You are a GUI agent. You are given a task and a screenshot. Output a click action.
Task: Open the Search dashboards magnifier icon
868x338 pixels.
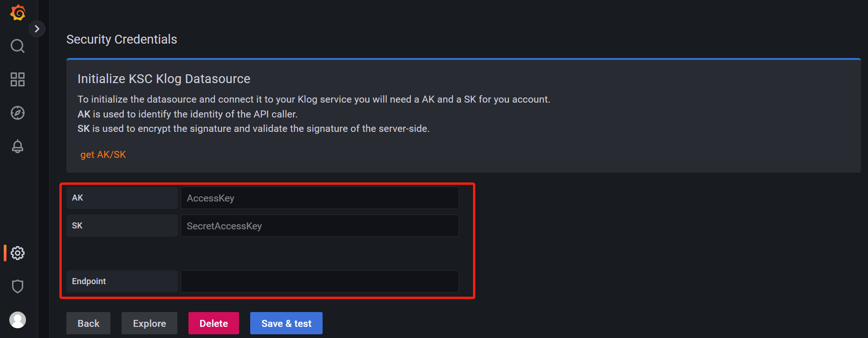[18, 46]
